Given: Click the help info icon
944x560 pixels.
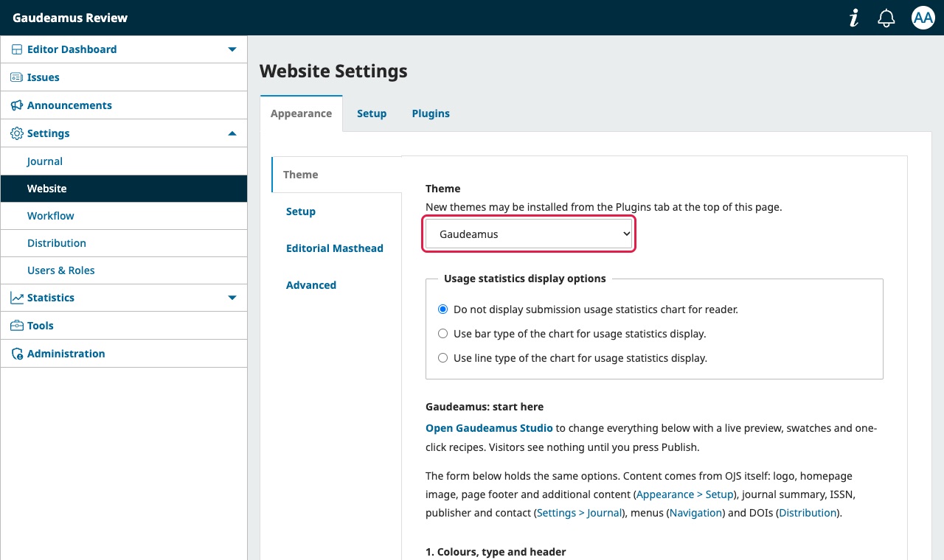Looking at the screenshot, I should [854, 18].
